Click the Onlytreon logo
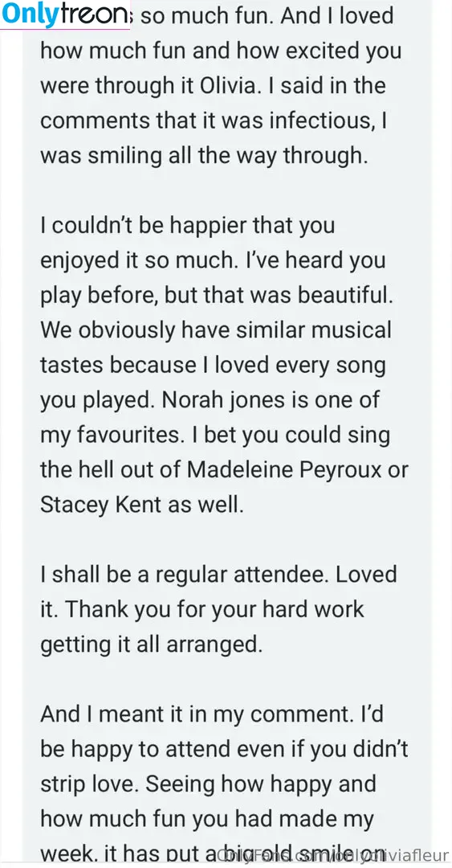This screenshot has height=868, width=452. [65, 15]
